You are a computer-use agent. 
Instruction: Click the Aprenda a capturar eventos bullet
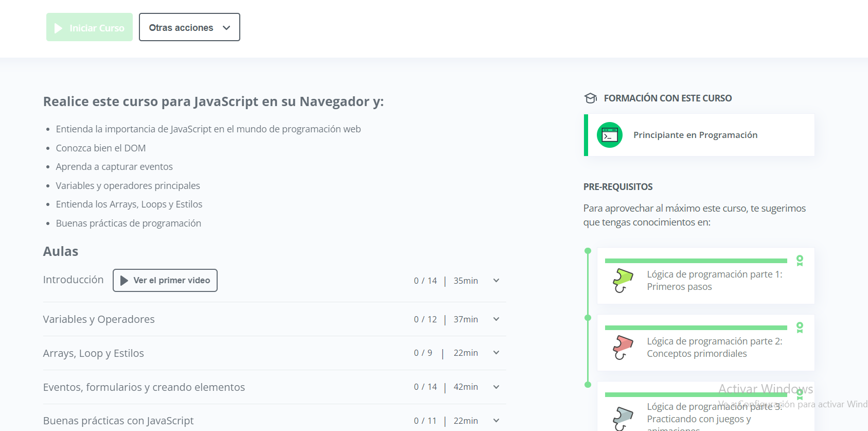[114, 167]
